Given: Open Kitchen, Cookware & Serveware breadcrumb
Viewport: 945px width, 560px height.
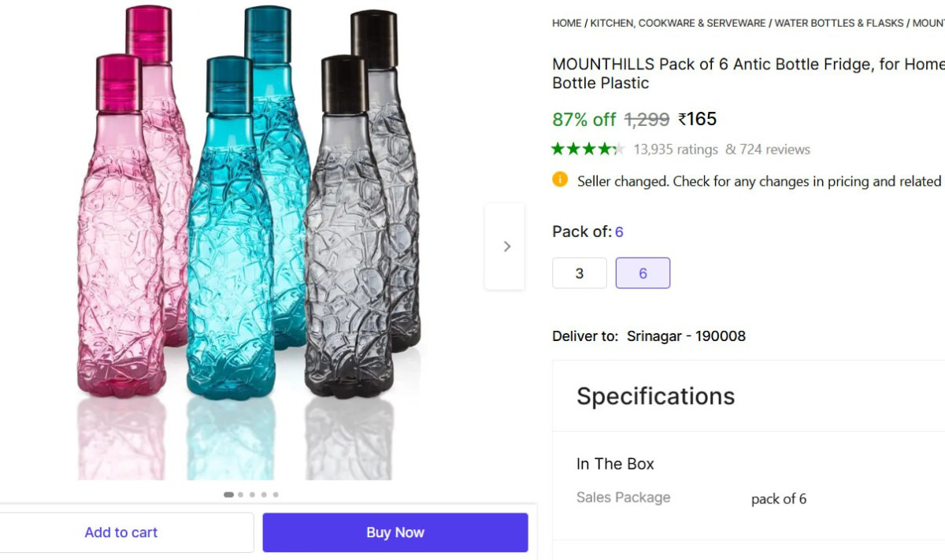Looking at the screenshot, I should (x=678, y=23).
